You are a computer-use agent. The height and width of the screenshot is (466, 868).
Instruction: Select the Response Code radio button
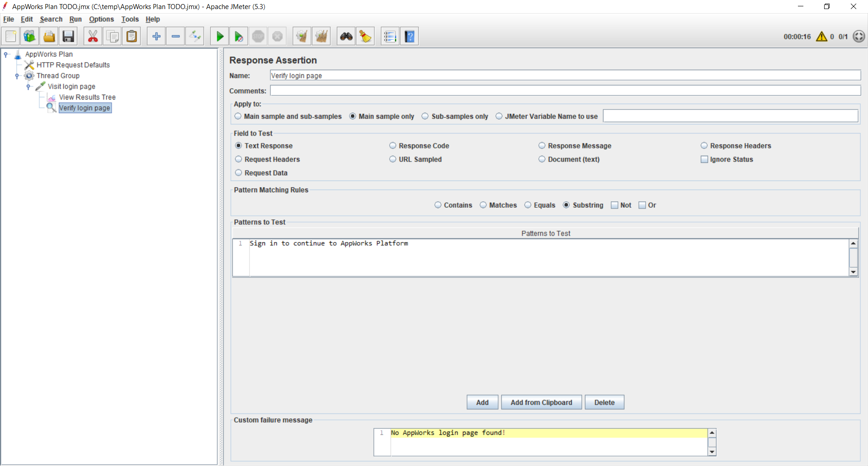tap(392, 146)
